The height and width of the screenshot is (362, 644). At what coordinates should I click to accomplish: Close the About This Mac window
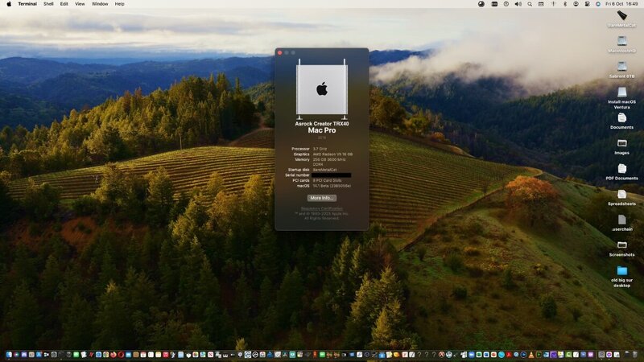(280, 52)
